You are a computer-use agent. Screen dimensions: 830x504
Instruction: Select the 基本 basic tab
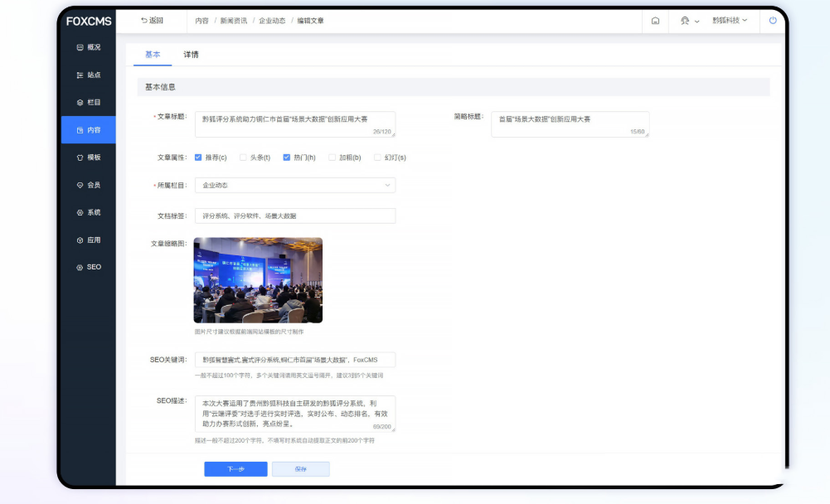pos(153,55)
